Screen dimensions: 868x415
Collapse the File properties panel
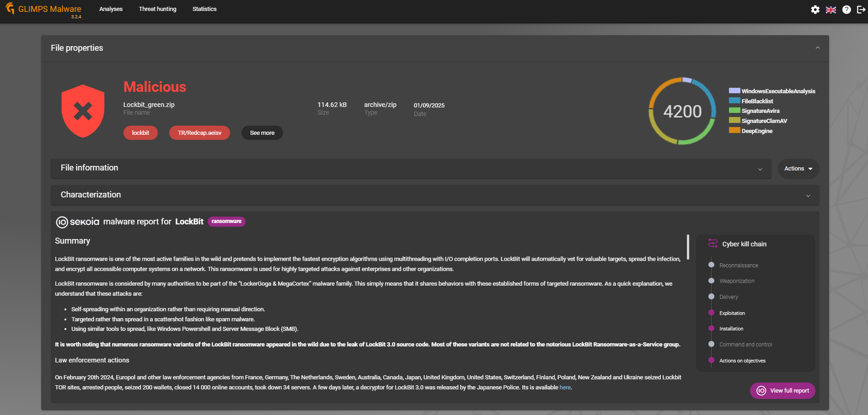coord(817,48)
